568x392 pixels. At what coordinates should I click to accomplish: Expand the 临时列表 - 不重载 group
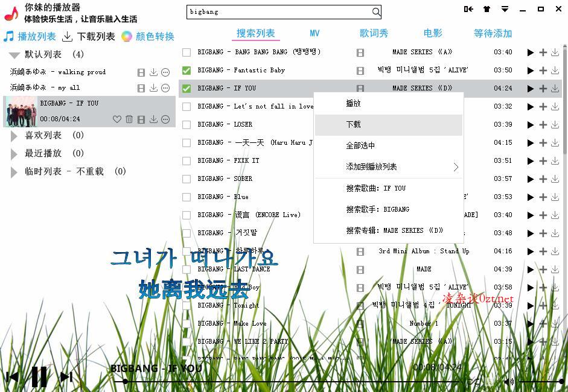[x=14, y=172]
